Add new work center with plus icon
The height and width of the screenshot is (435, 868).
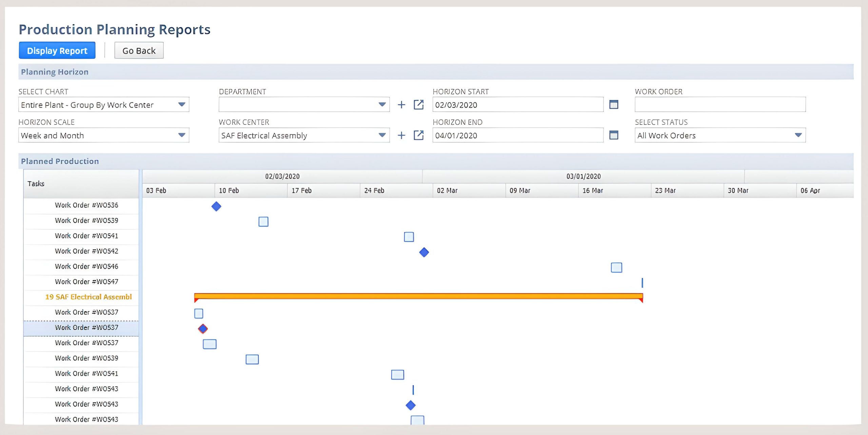click(401, 135)
